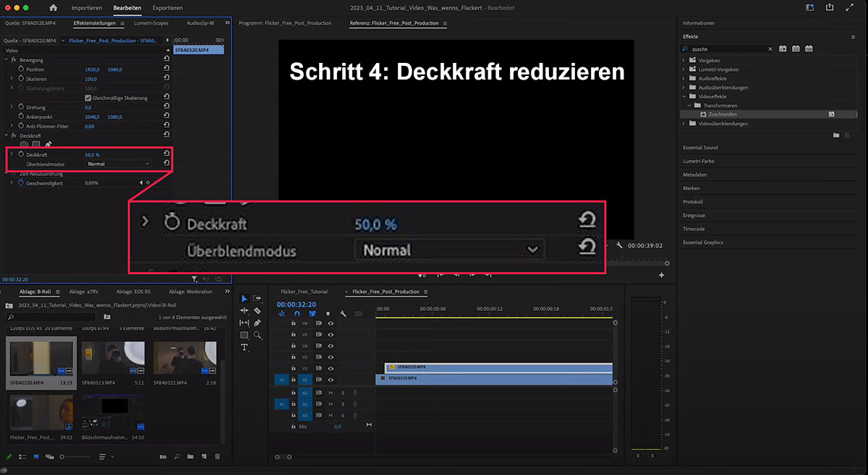The image size is (868, 475).
Task: Switch to Importieren workspace tab
Action: click(x=86, y=7)
